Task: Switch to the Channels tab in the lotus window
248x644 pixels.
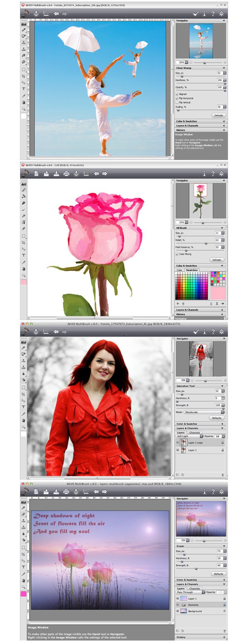Action: point(195,588)
